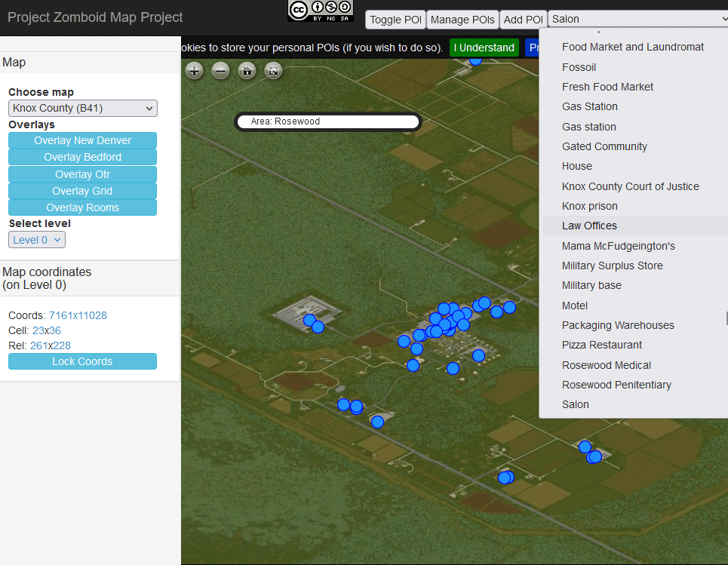
Task: Open Manage POIs
Action: (x=462, y=20)
